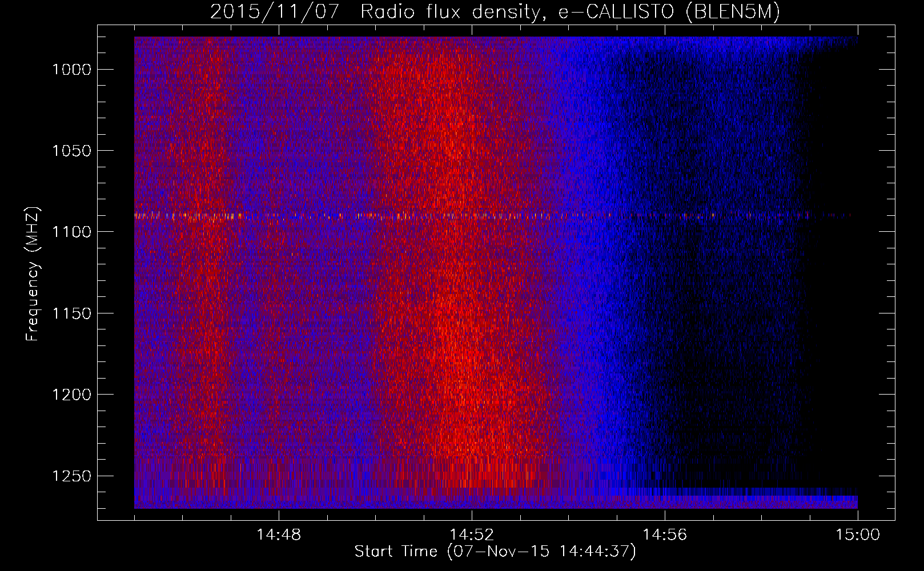Click the 1250 frequency tick label
The width and height of the screenshot is (924, 571).
[71, 476]
